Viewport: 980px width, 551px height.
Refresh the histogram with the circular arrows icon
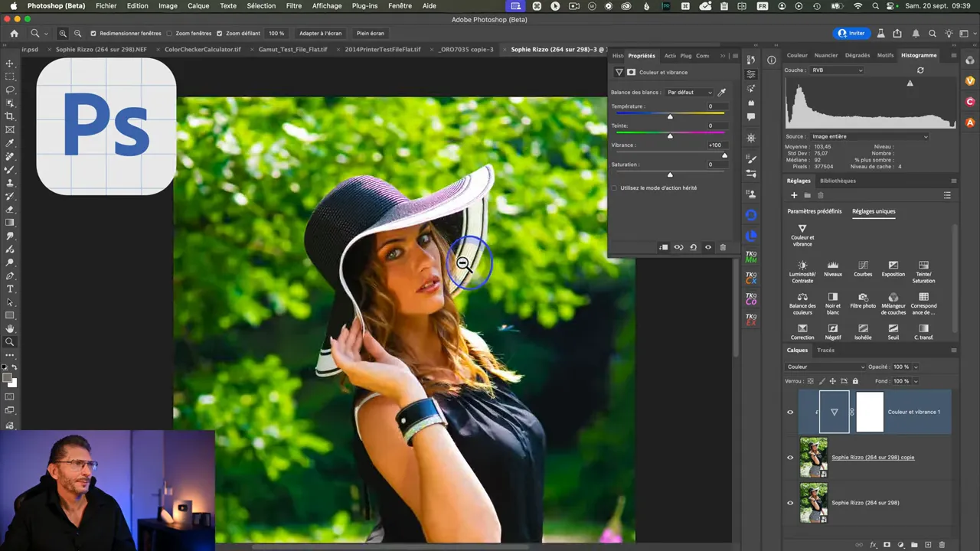[x=920, y=70]
